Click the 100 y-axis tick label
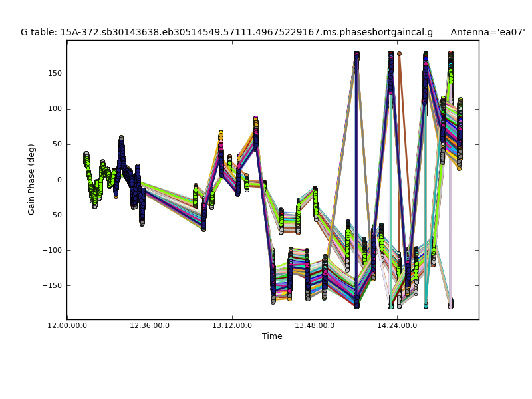 pyautogui.click(x=55, y=109)
